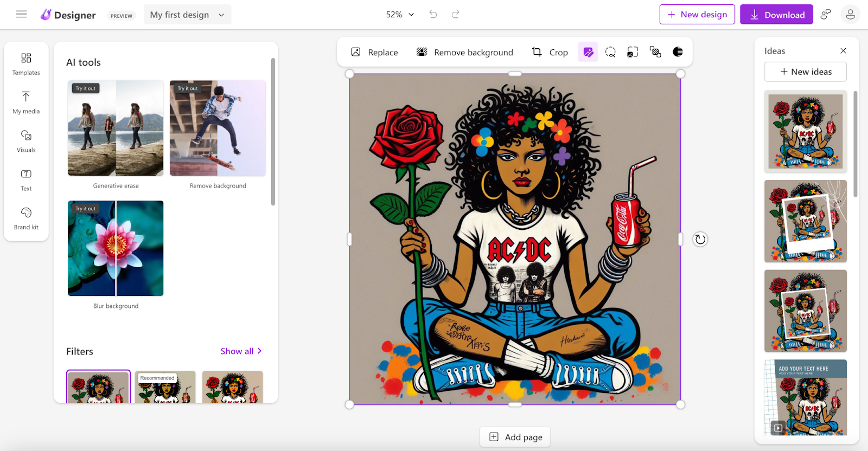Click the Download button
The image size is (868, 451).
(x=776, y=15)
